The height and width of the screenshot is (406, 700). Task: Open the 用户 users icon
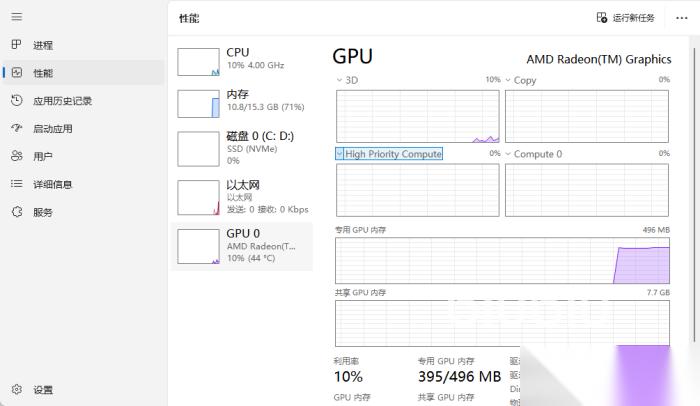tap(17, 156)
